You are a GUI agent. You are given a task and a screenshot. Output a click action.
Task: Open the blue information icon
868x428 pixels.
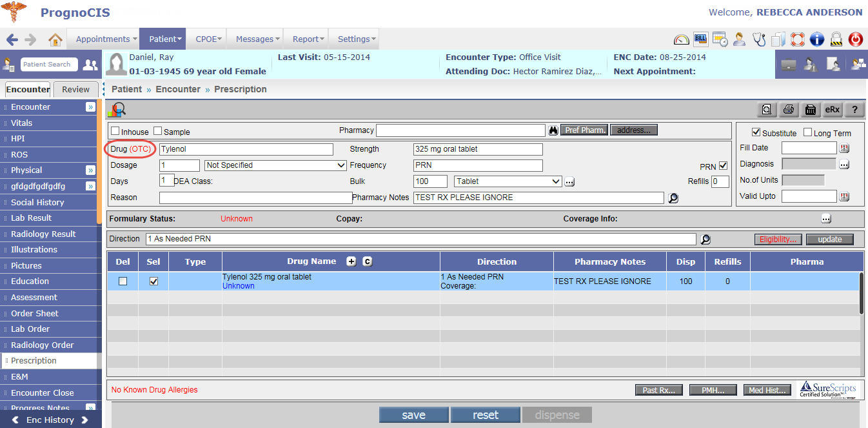click(x=817, y=39)
